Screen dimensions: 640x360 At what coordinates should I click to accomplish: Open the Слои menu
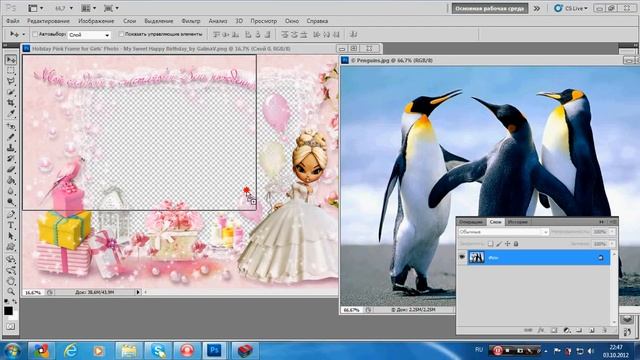(x=129, y=21)
